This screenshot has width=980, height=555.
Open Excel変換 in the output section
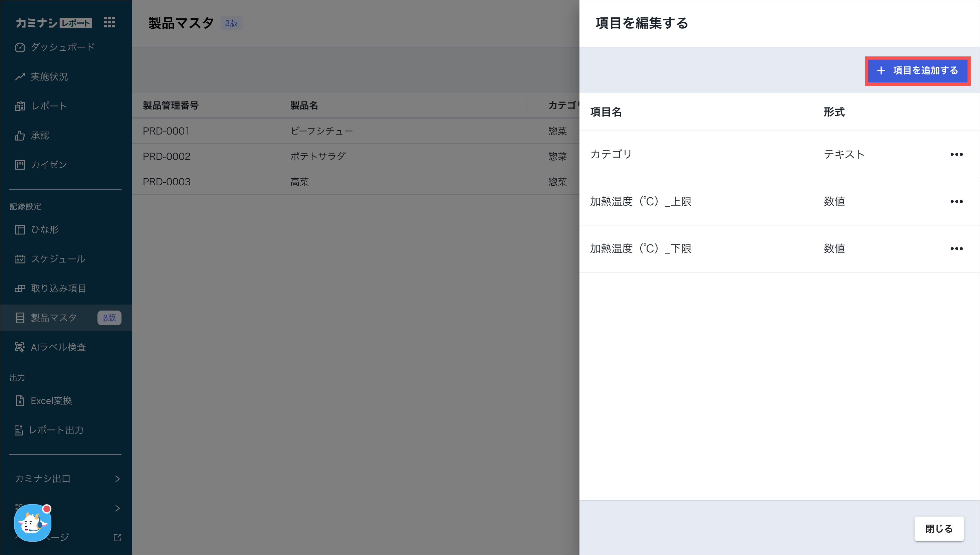51,401
